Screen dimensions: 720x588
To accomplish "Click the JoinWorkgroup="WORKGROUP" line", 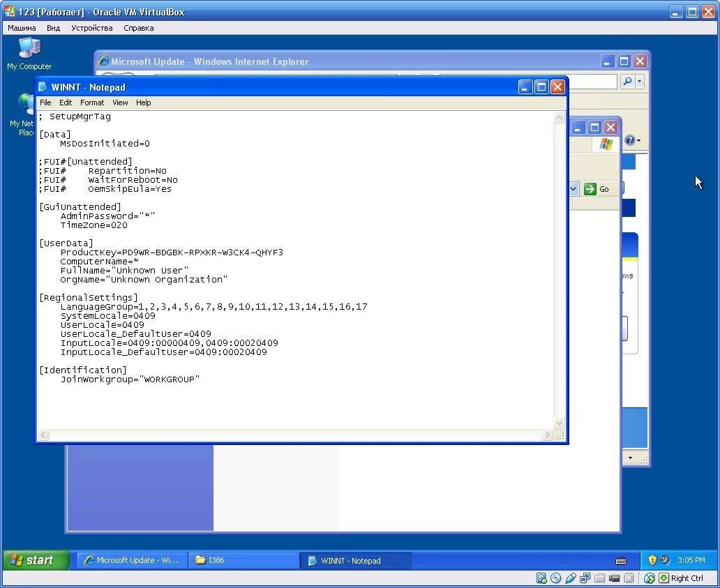I will point(130,379).
